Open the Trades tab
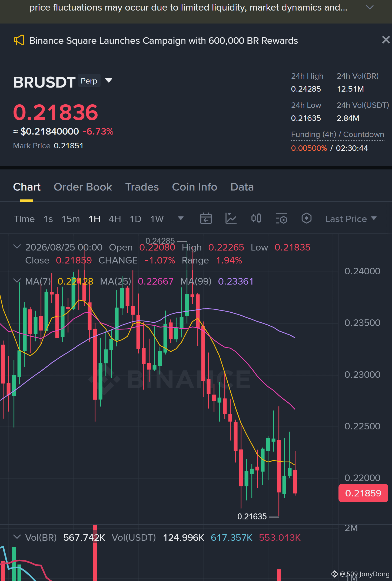This screenshot has width=392, height=581. point(142,187)
